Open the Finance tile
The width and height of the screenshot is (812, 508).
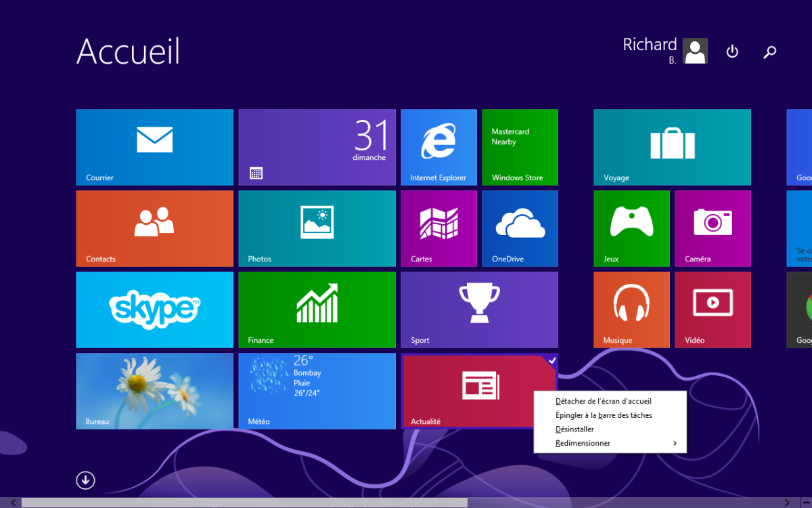tap(317, 310)
